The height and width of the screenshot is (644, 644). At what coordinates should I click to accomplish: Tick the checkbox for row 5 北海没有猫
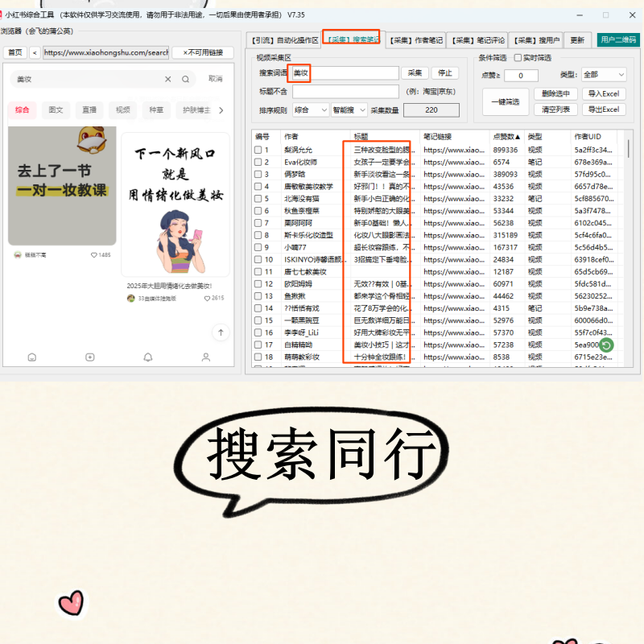[258, 199]
